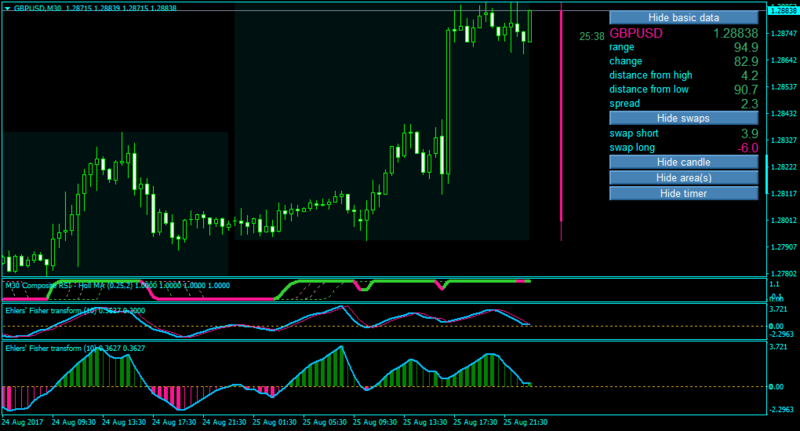This screenshot has width=800, height=431.
Task: Click the cyan bar on price scale
Action: click(x=767, y=174)
